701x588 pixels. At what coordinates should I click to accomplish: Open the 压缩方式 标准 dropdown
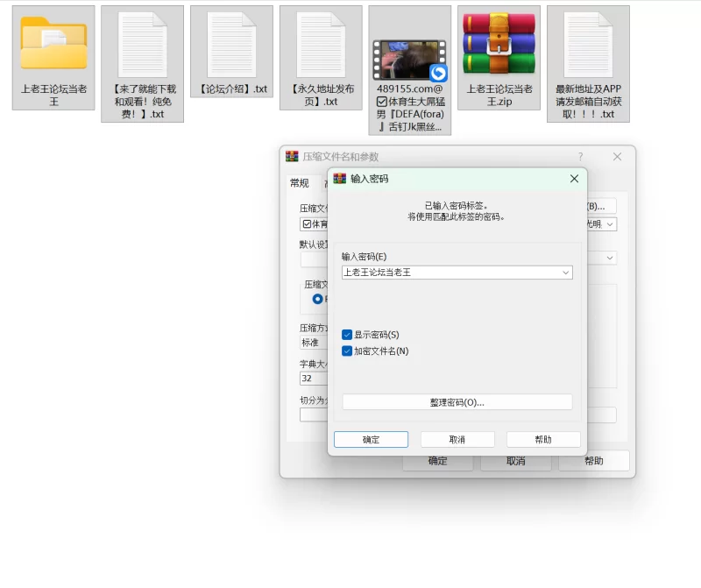tap(313, 344)
